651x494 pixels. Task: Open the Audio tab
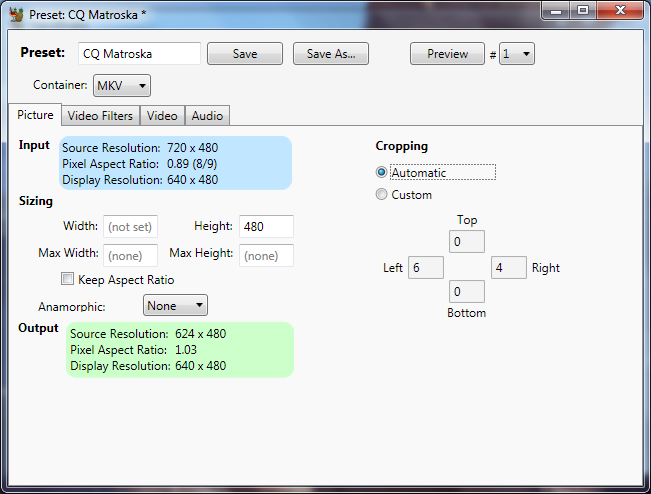click(208, 116)
